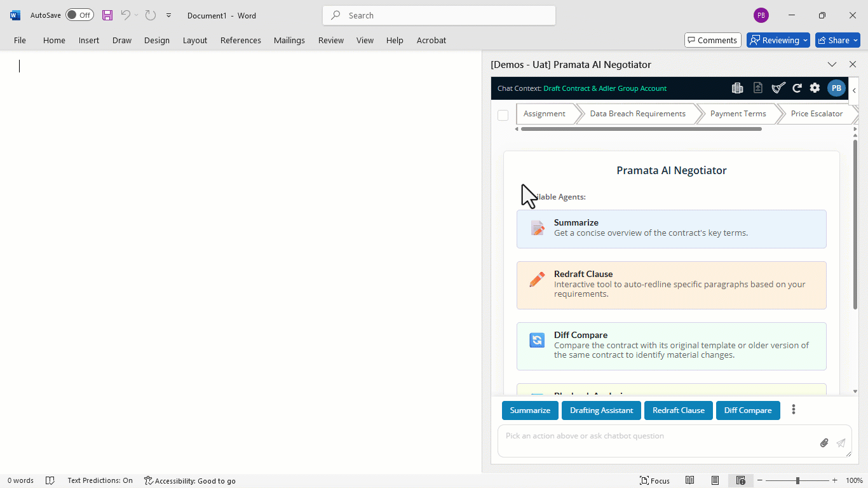
Task: Open the Redraft Clause agent card
Action: coord(672,285)
